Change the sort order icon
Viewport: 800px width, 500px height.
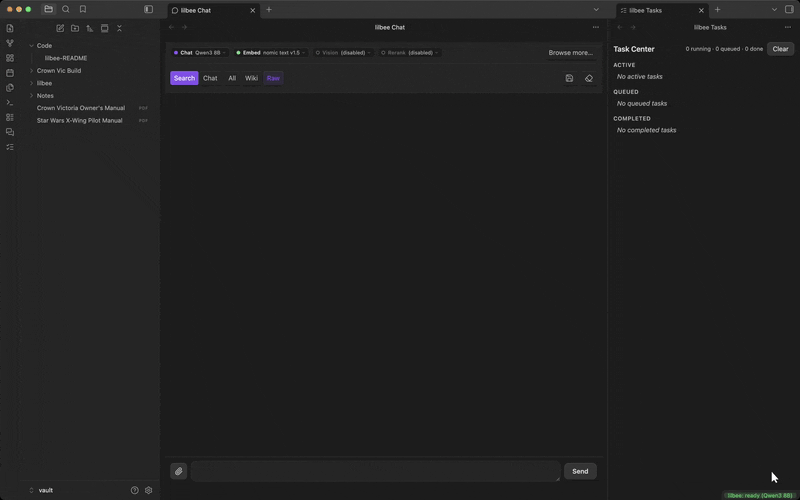pyautogui.click(x=90, y=28)
